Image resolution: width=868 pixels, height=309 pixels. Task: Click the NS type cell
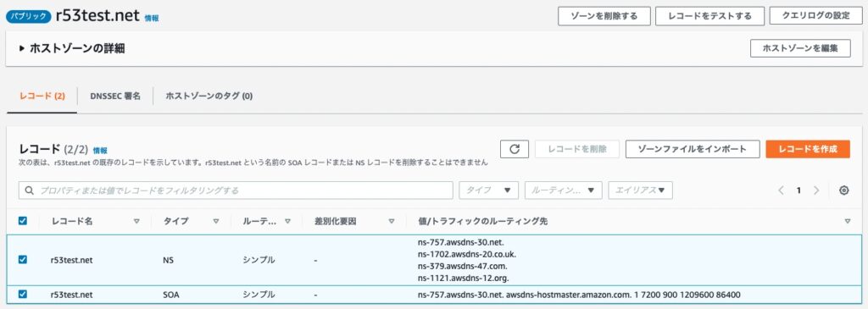click(169, 260)
